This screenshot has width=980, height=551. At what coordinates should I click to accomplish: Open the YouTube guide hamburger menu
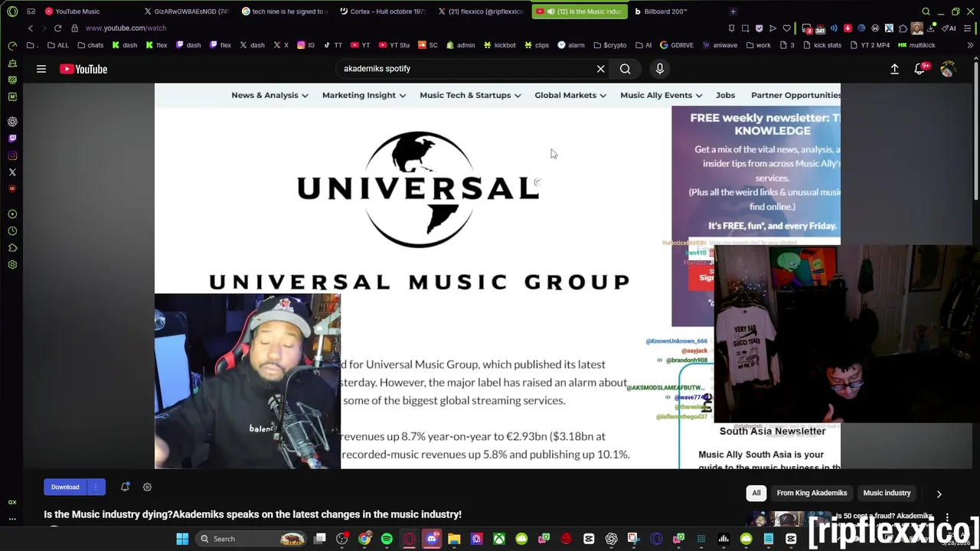pyautogui.click(x=41, y=69)
